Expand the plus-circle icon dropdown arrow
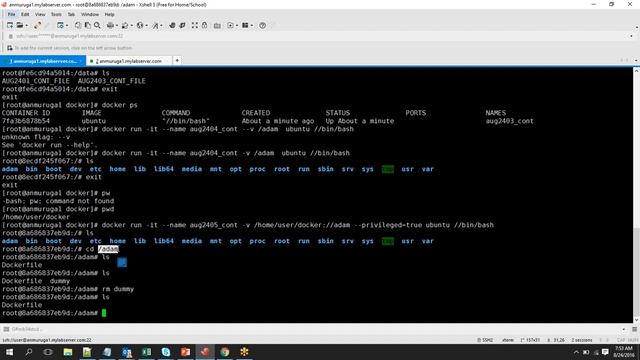 coord(237,25)
